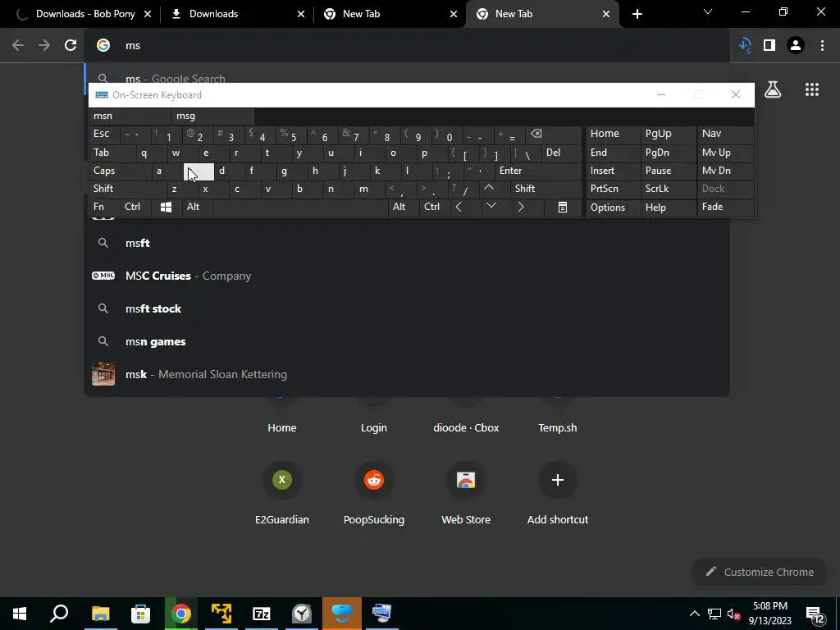Open the Google apps grid

pos(812,89)
